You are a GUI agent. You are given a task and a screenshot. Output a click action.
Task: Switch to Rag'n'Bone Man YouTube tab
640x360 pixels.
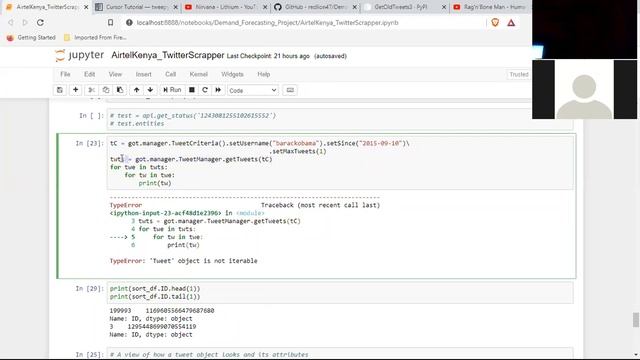pyautogui.click(x=491, y=7)
